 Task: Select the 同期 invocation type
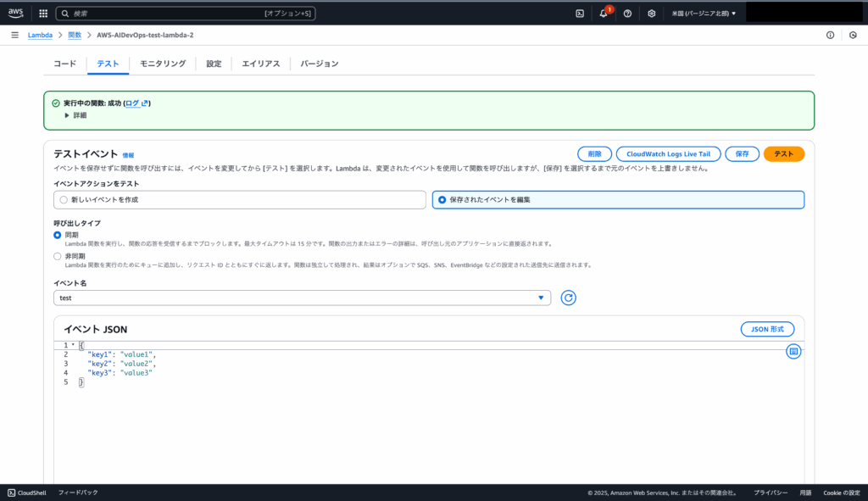coord(58,235)
